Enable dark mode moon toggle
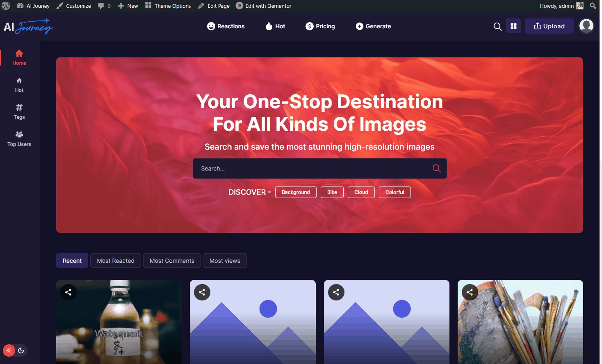 pos(21,350)
